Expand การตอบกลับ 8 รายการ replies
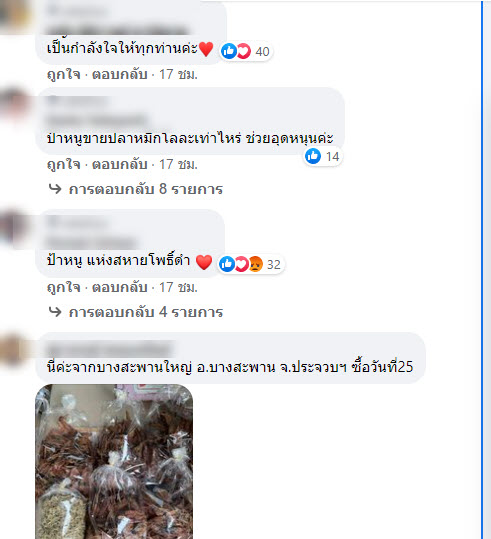The width and height of the screenshot is (491, 539). [x=146, y=189]
